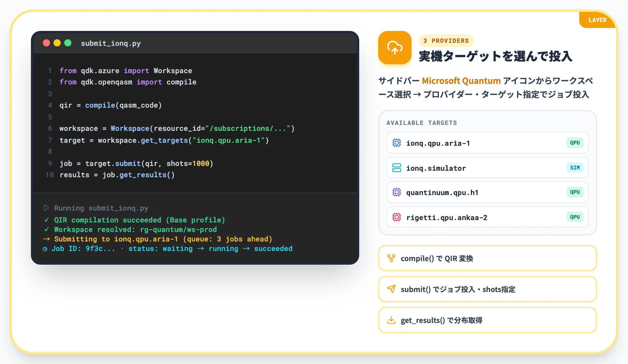The image size is (628, 364).
Task: Select the rigetti.qpu.ankaa-2 target row
Action: click(x=488, y=217)
